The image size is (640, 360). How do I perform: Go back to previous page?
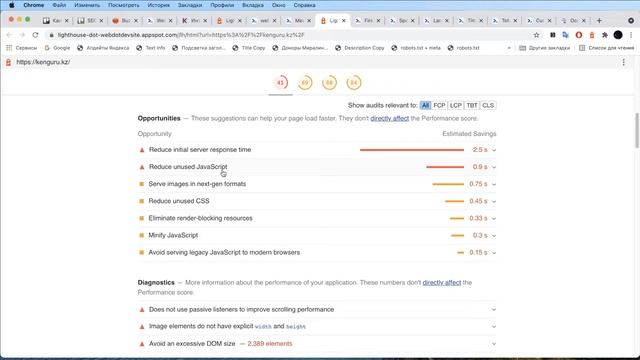[9, 35]
